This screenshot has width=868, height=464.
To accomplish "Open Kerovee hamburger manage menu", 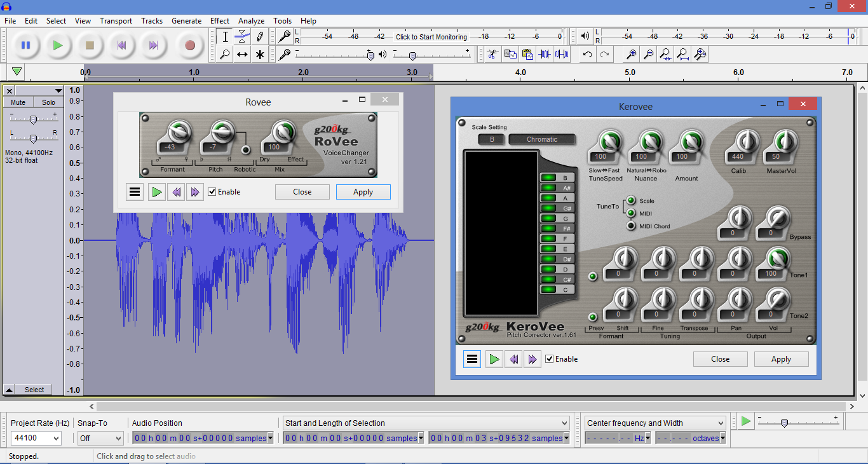I will (x=472, y=359).
